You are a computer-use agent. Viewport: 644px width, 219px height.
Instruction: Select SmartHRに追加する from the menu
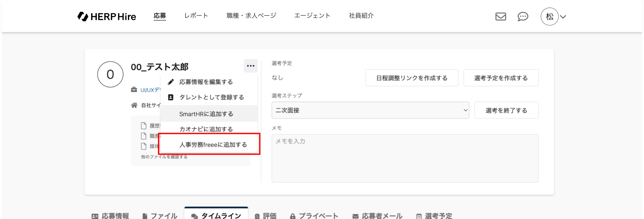tap(206, 114)
